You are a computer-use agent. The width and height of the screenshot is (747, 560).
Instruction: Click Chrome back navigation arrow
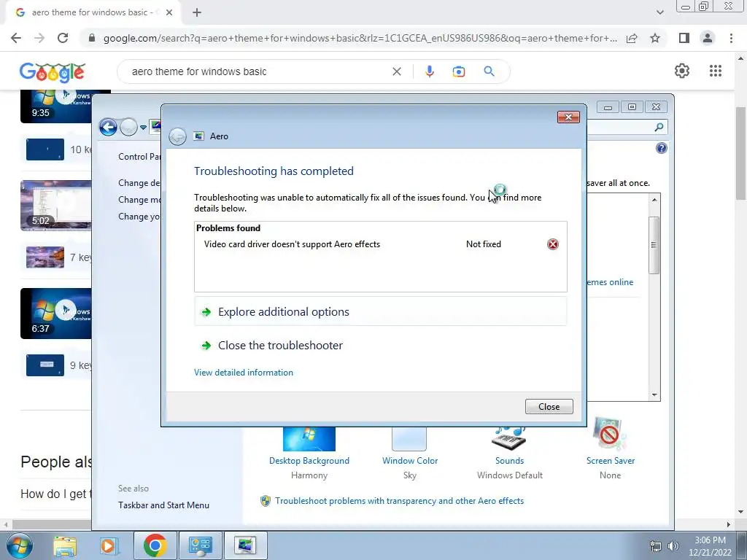click(x=16, y=38)
